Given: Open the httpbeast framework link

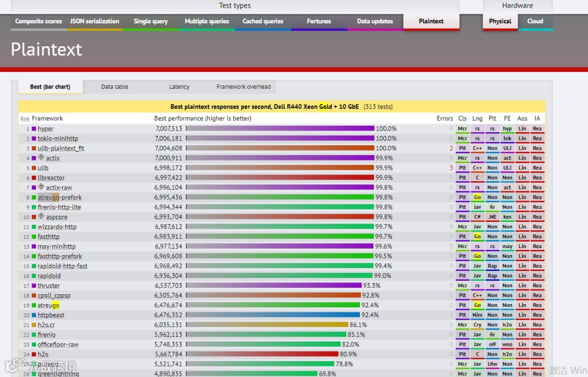Looking at the screenshot, I should (x=51, y=315).
